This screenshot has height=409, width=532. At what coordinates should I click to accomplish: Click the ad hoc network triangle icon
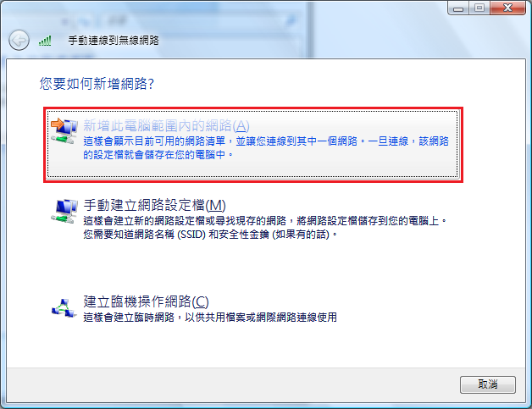pos(64,308)
